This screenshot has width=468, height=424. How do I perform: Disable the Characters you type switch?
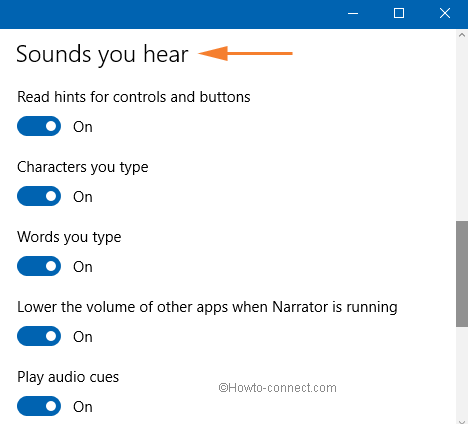point(39,196)
